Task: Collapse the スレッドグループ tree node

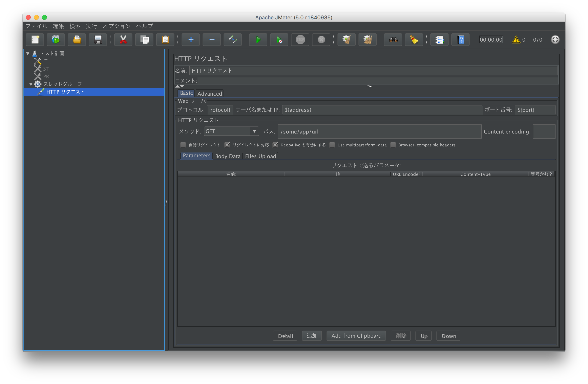Action: pos(31,84)
